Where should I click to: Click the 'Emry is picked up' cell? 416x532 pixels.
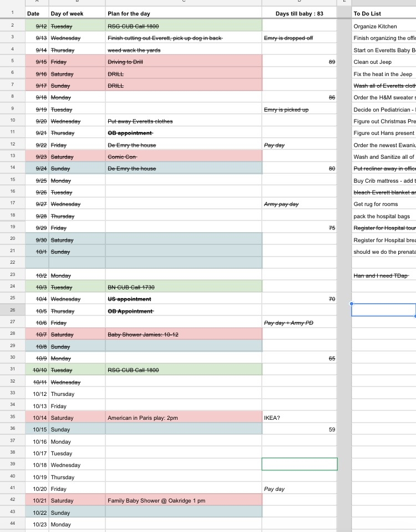tap(300, 109)
